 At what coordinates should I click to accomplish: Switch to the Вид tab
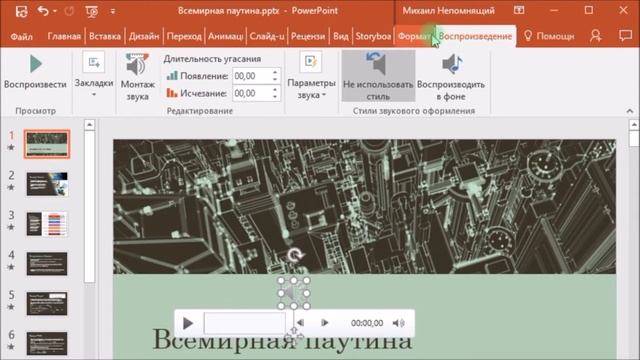click(x=340, y=36)
